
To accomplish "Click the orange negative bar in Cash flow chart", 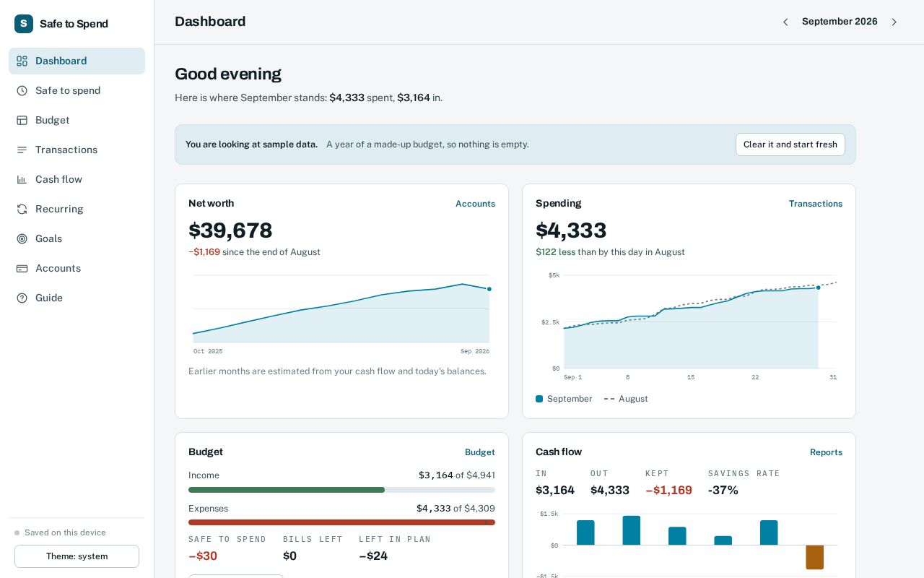I will pyautogui.click(x=815, y=557).
